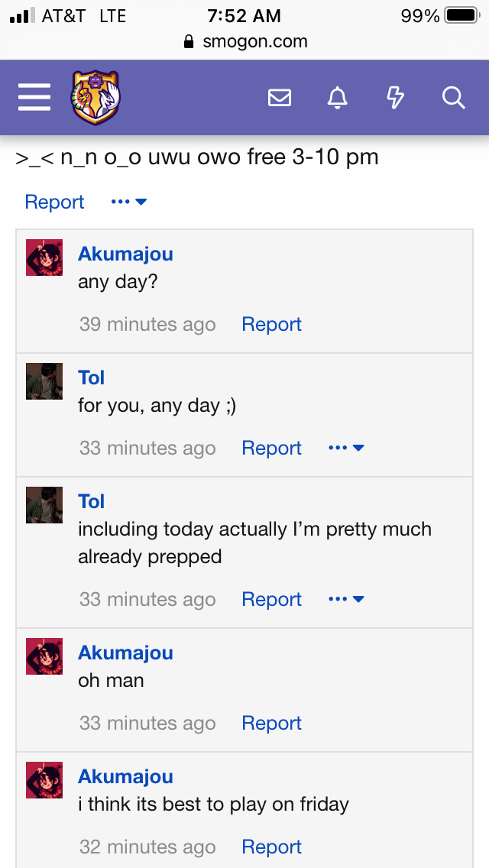The width and height of the screenshot is (489, 868).
Task: Tap the lightning bolt what's new icon
Action: point(395,98)
